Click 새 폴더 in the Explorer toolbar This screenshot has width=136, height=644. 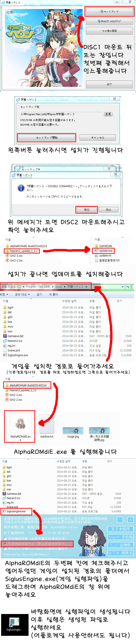coord(53,294)
